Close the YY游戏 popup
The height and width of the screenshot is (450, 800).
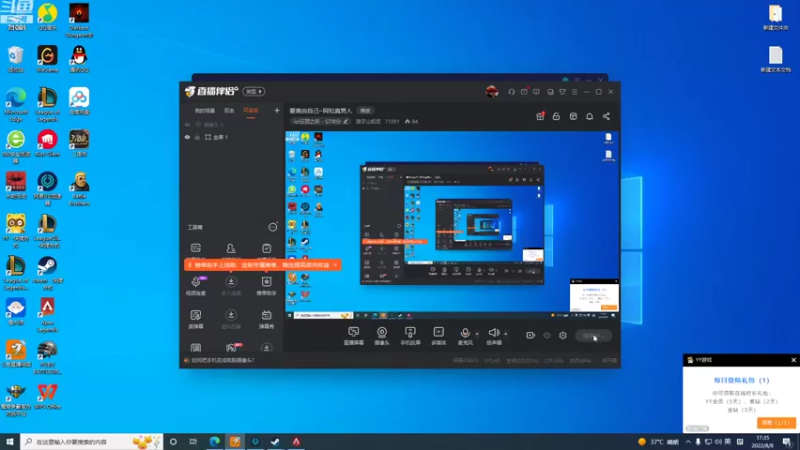tap(793, 360)
